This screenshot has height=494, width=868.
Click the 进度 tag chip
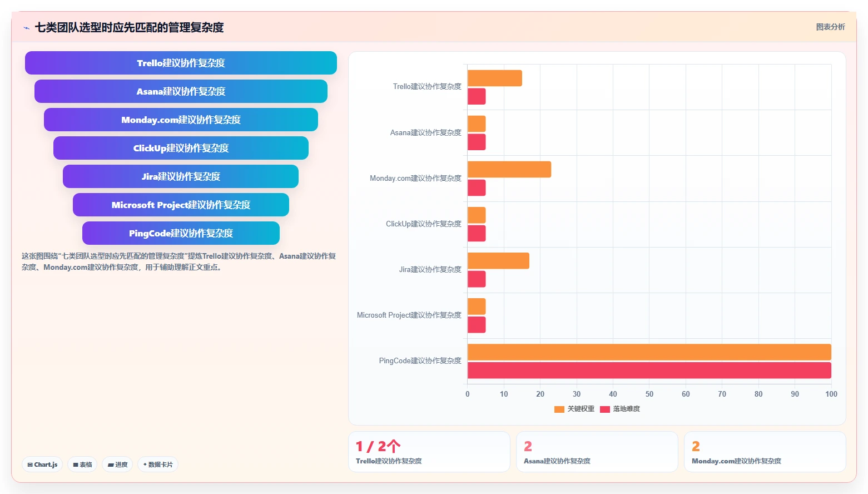point(117,465)
